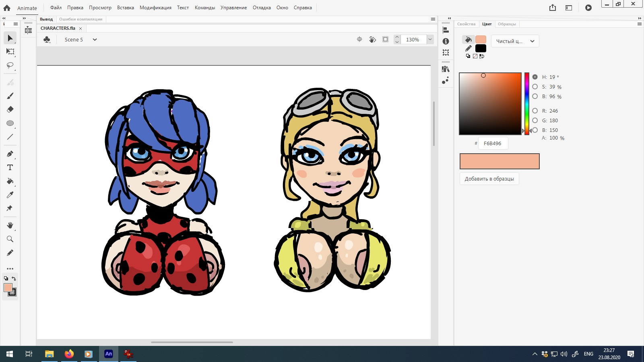The height and width of the screenshot is (362, 644).
Task: Activate fill color bucket in Color panel
Action: pos(468,39)
